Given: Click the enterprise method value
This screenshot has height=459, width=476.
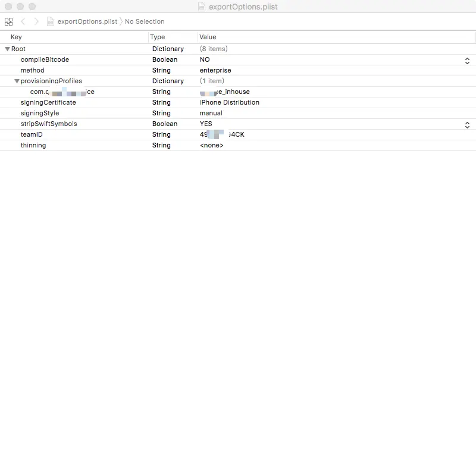Looking at the screenshot, I should pos(215,70).
